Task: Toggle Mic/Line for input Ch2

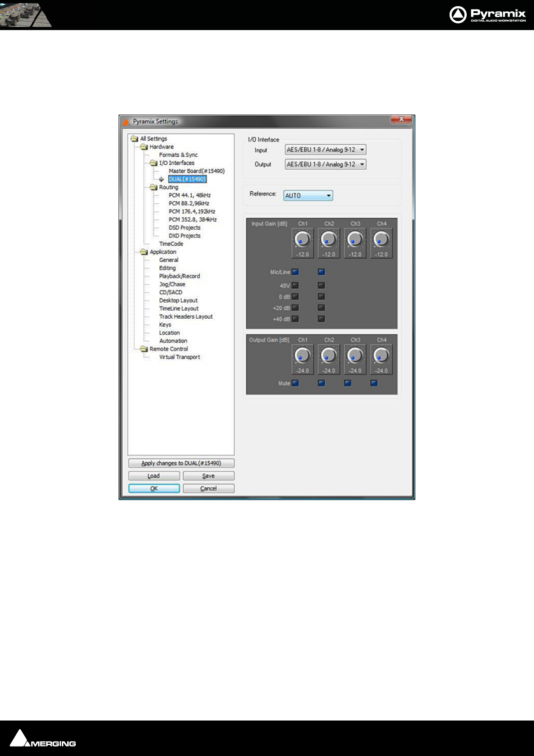Action: (321, 272)
